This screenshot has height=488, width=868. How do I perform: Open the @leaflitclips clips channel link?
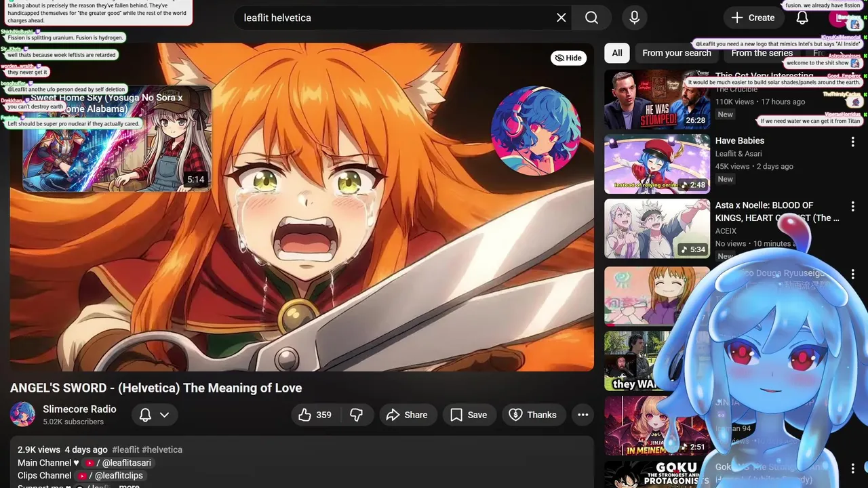(x=110, y=476)
